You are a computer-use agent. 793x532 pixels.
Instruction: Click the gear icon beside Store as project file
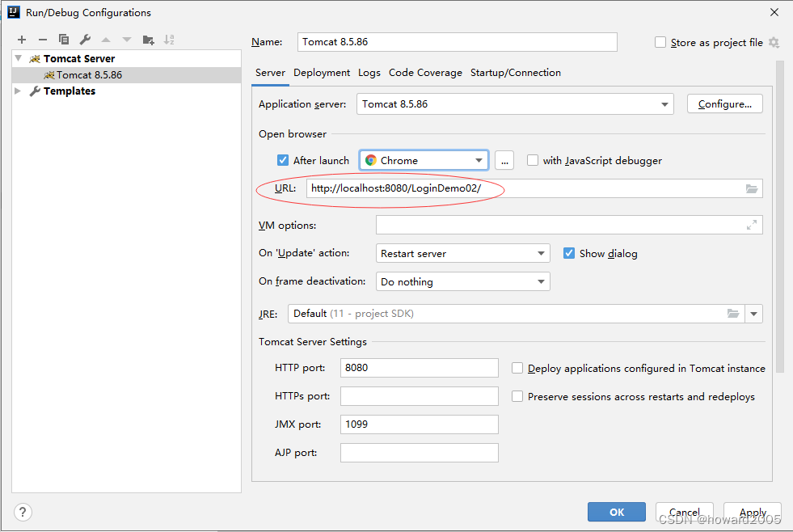[774, 43]
